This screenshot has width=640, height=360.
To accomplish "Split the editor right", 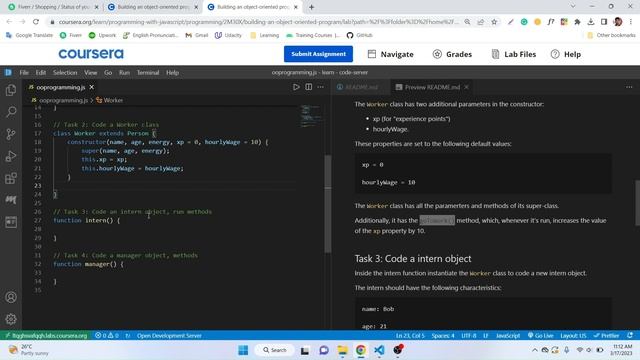I will (309, 87).
